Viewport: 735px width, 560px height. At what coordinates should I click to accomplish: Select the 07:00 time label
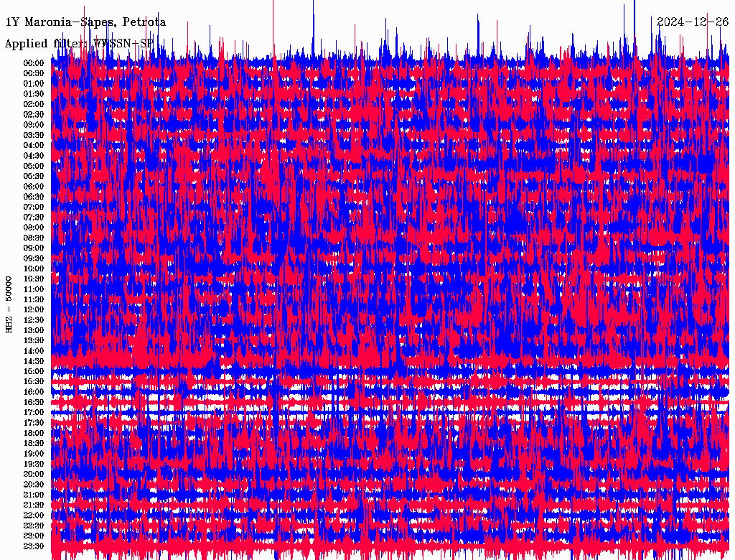pyautogui.click(x=34, y=207)
